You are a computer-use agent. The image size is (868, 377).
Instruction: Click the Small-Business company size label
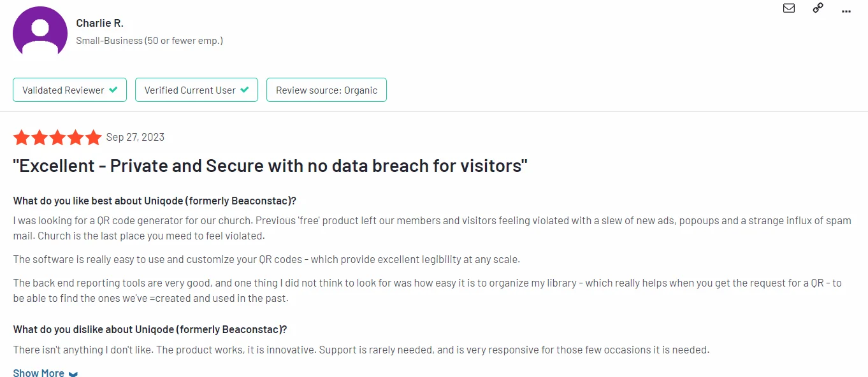tap(149, 41)
